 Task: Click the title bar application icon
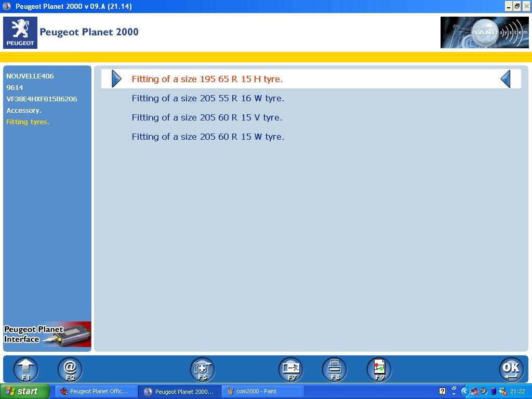(7, 6)
